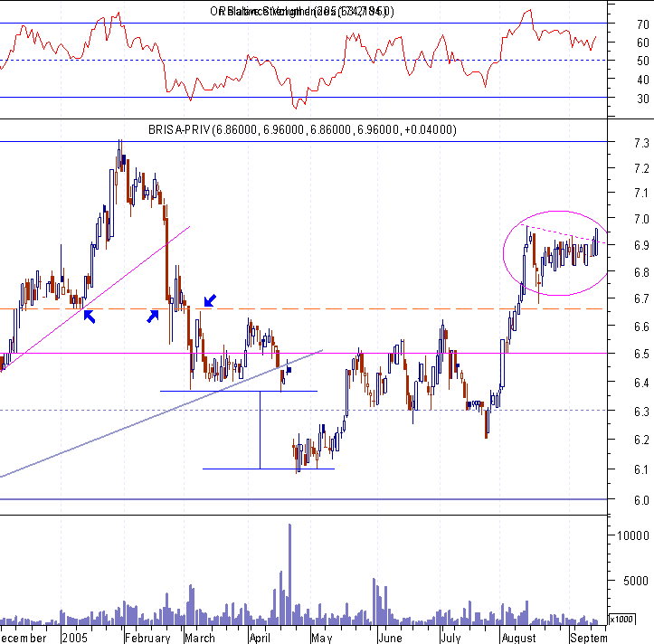Click the 7.0 price axis label

point(641,219)
